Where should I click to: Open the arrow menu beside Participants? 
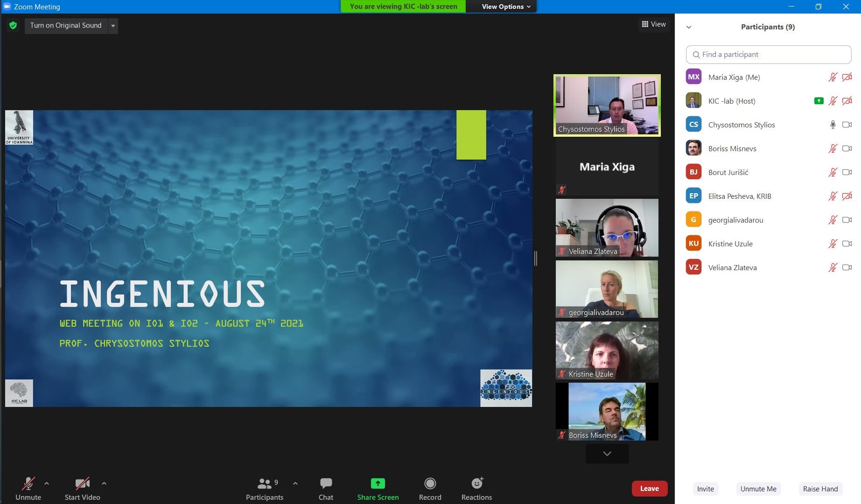(295, 483)
